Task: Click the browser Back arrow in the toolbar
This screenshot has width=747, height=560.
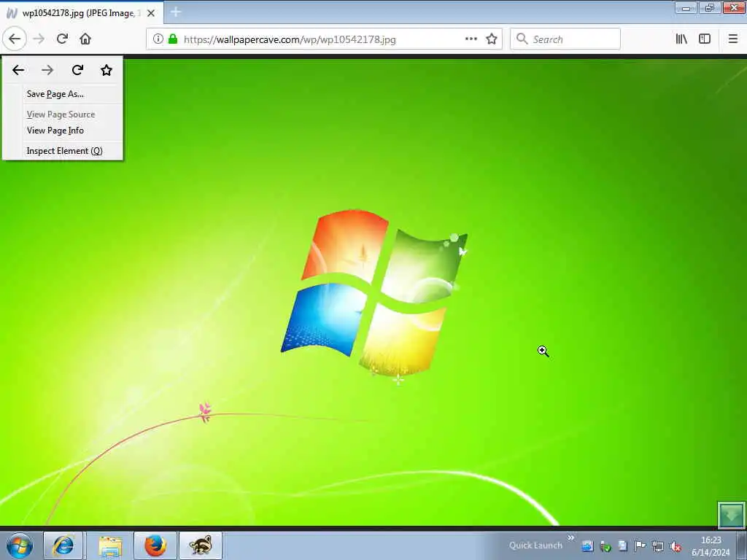Action: coord(15,39)
